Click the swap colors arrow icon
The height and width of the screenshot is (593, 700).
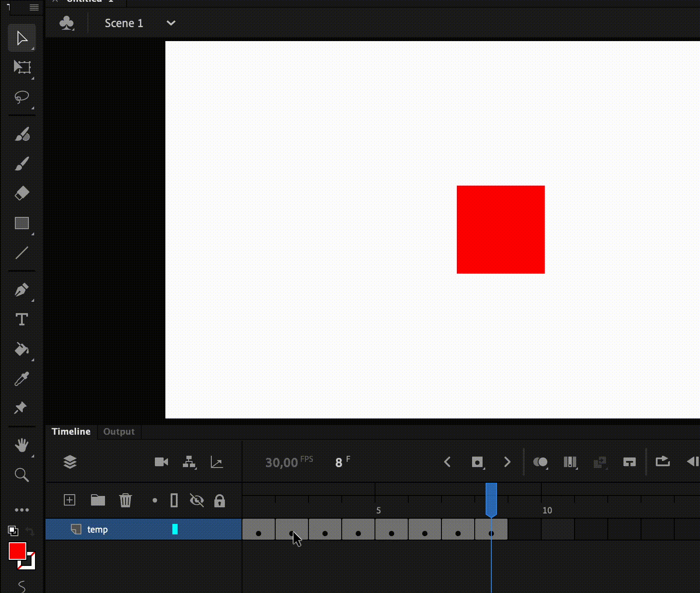point(30,531)
